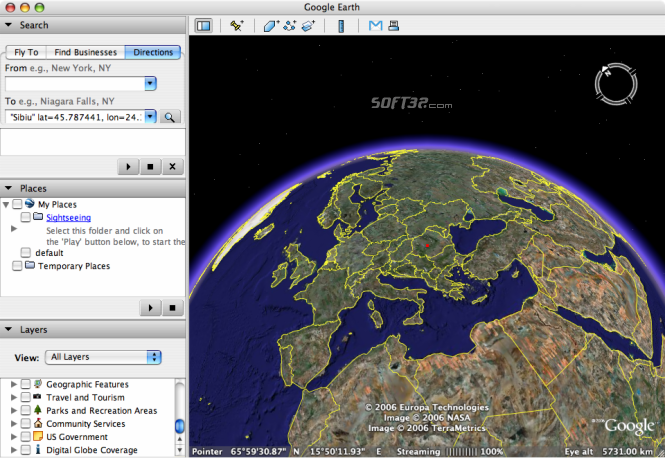Add a path using the toolbar icon
This screenshot has width=665, height=458.
[290, 26]
